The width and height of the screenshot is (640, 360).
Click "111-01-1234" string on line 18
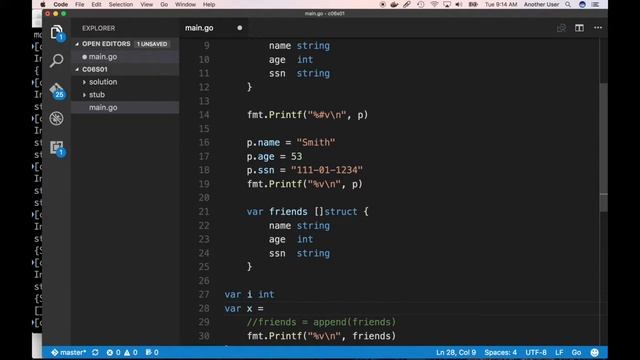coord(327,170)
